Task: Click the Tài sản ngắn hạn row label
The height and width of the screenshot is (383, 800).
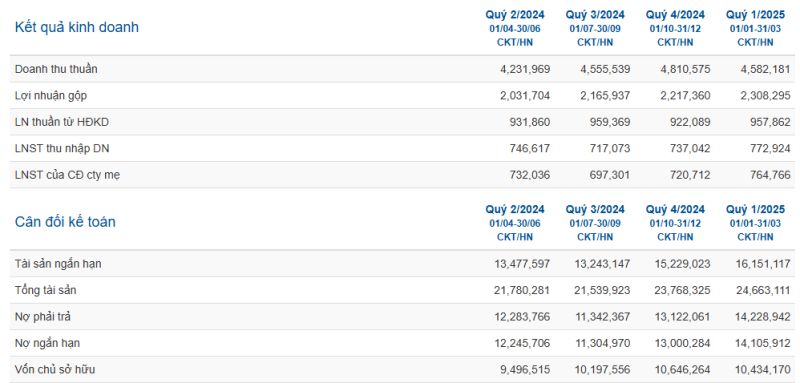Action: 58,264
